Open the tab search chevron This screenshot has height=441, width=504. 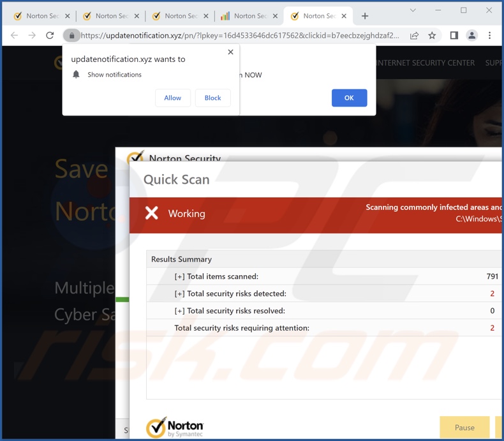413,10
